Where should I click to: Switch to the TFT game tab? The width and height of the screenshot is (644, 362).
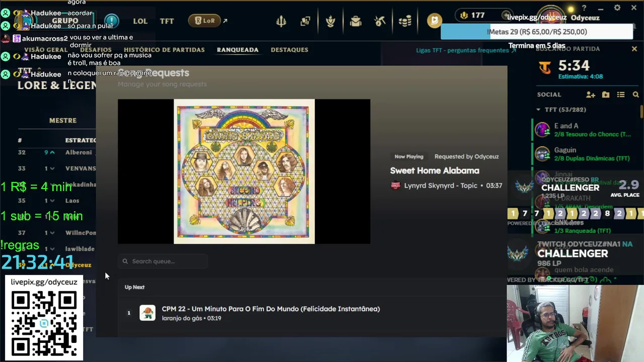[x=167, y=21]
